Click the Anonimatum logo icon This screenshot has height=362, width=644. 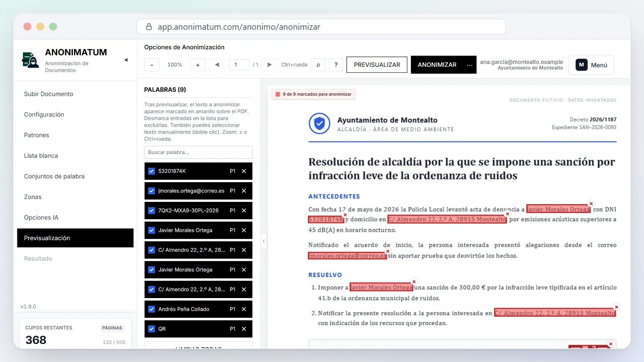tap(30, 60)
